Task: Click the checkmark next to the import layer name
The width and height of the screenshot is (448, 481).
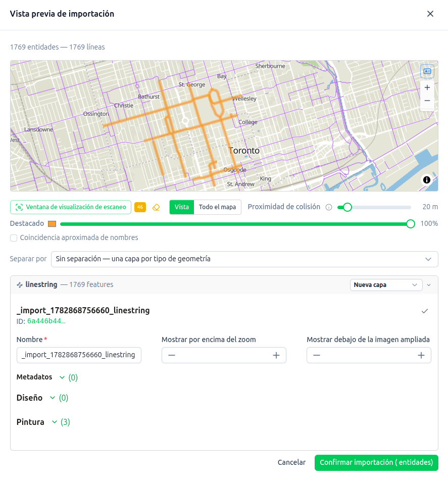Action: (424, 311)
